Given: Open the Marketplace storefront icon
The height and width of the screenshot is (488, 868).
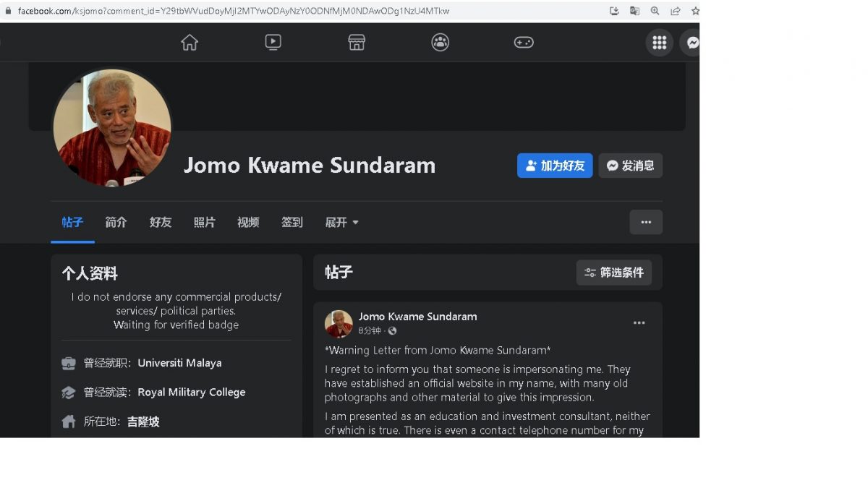Looking at the screenshot, I should 357,43.
